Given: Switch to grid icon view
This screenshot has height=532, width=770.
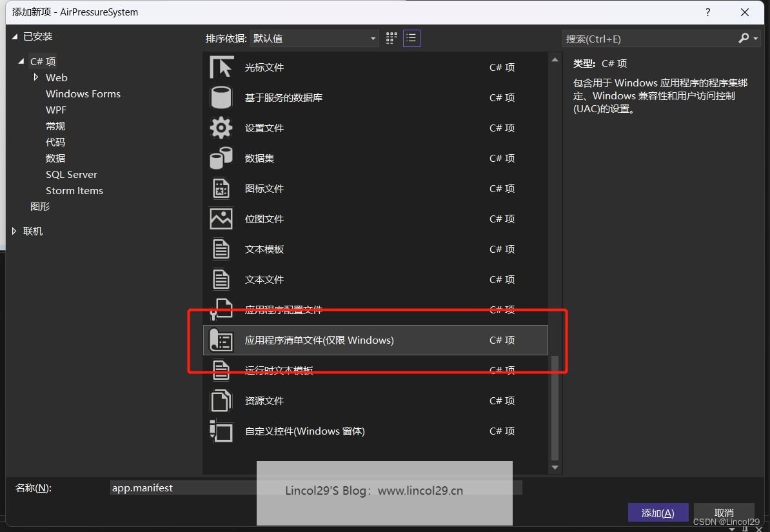Looking at the screenshot, I should [391, 39].
